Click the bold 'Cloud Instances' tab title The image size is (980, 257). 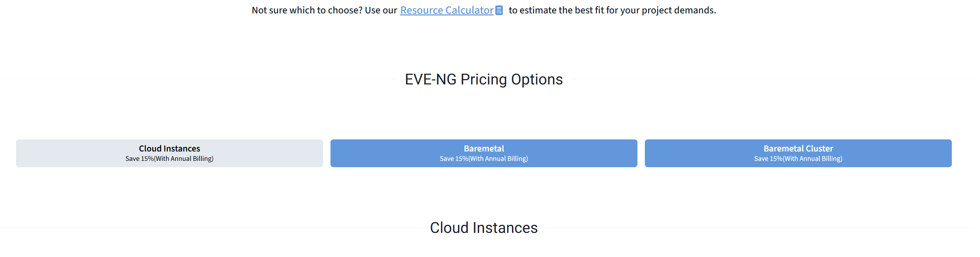click(x=169, y=148)
